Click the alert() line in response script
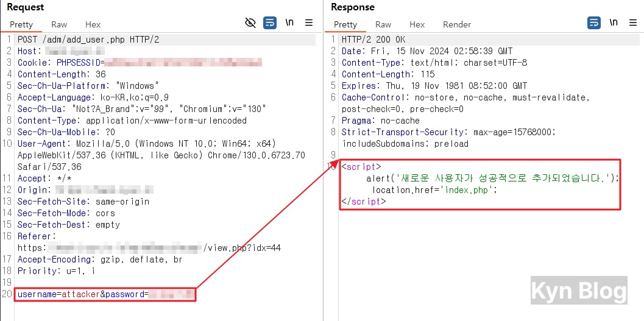The width and height of the screenshot is (644, 321). [492, 178]
